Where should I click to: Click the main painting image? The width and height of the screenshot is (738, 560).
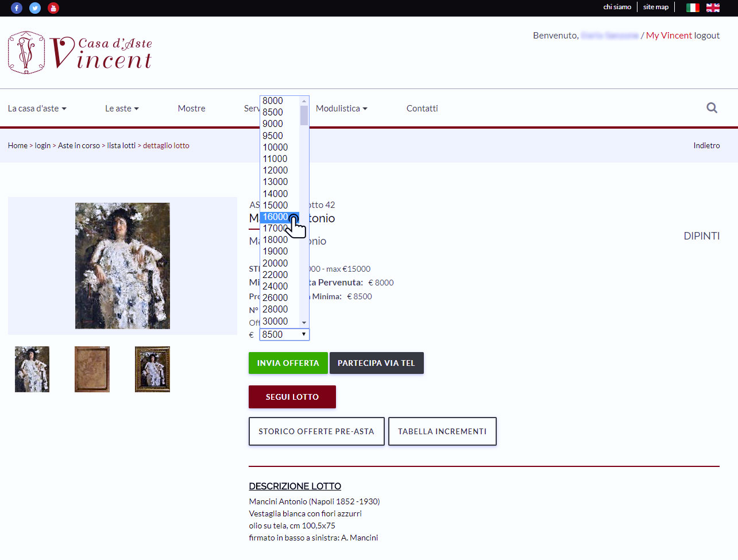click(x=122, y=266)
